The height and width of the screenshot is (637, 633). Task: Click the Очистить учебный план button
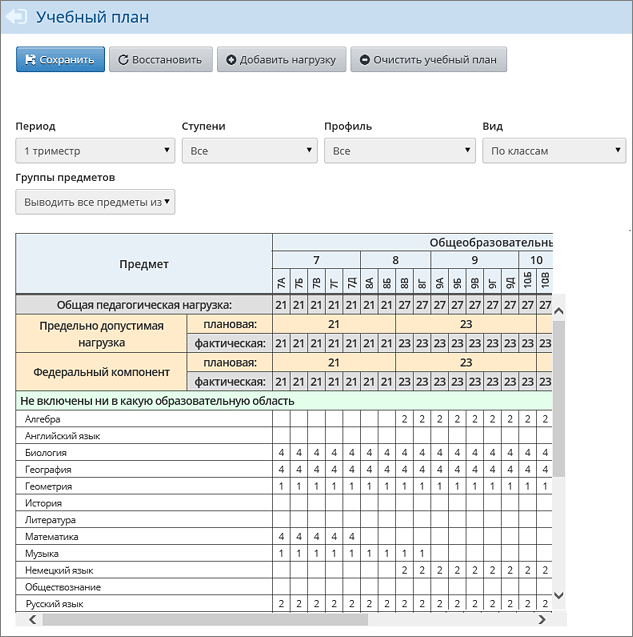click(428, 60)
